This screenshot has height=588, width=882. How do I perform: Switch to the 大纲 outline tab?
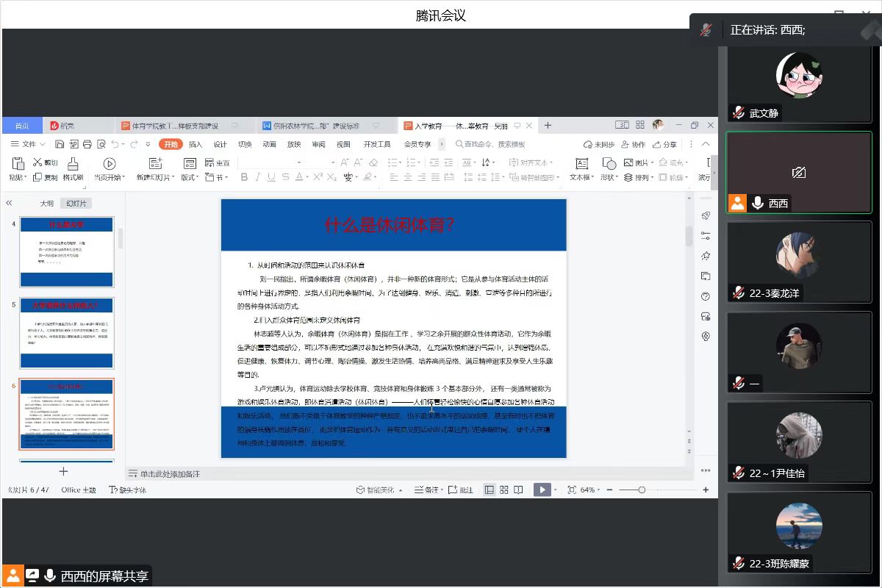[x=46, y=204]
